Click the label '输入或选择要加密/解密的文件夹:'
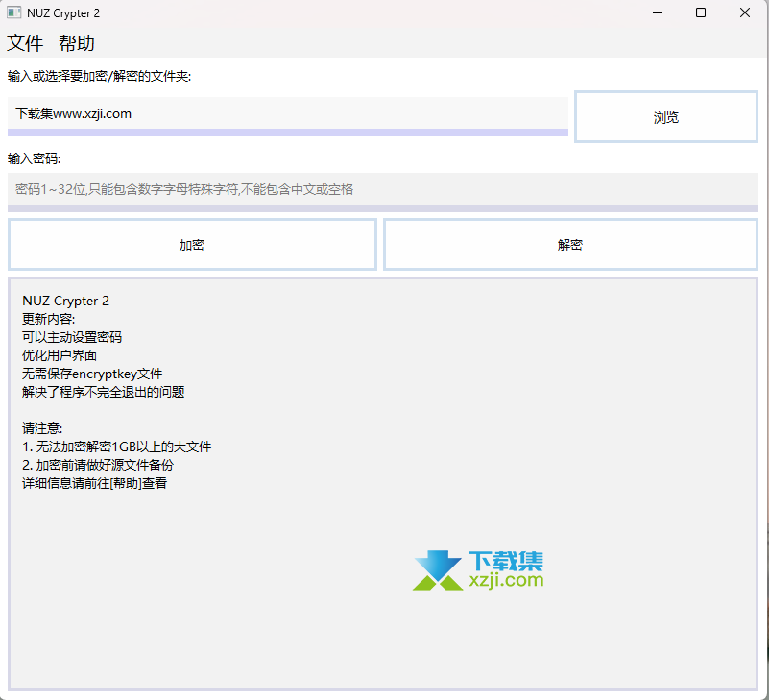Image resolution: width=769 pixels, height=700 pixels. [99, 76]
